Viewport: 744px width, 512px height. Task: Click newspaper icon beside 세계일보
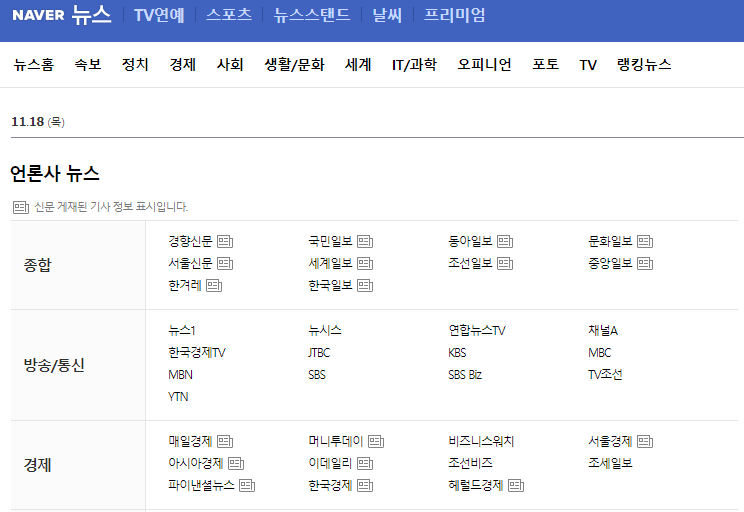(x=365, y=263)
